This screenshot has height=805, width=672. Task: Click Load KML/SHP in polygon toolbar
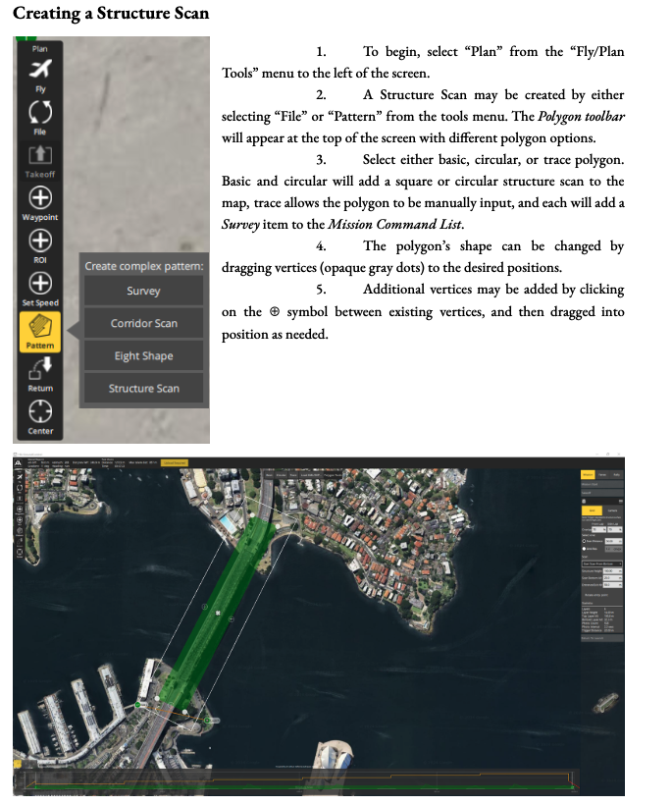pyautogui.click(x=311, y=475)
